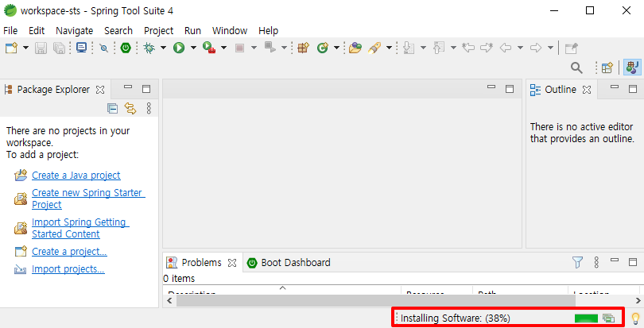Click the Next Annotation icon
This screenshot has height=328, width=644.
coord(409,48)
